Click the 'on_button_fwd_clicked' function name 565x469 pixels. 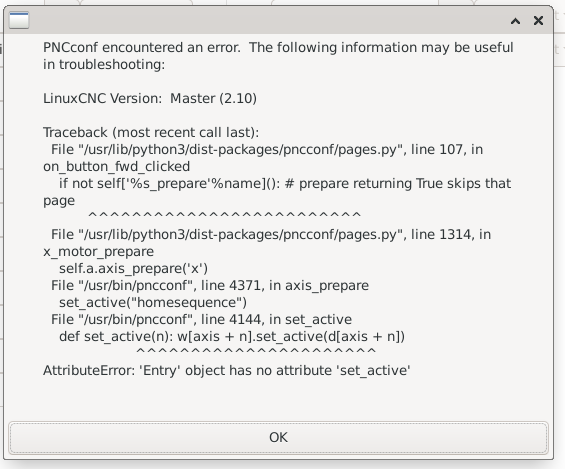[x=116, y=166]
